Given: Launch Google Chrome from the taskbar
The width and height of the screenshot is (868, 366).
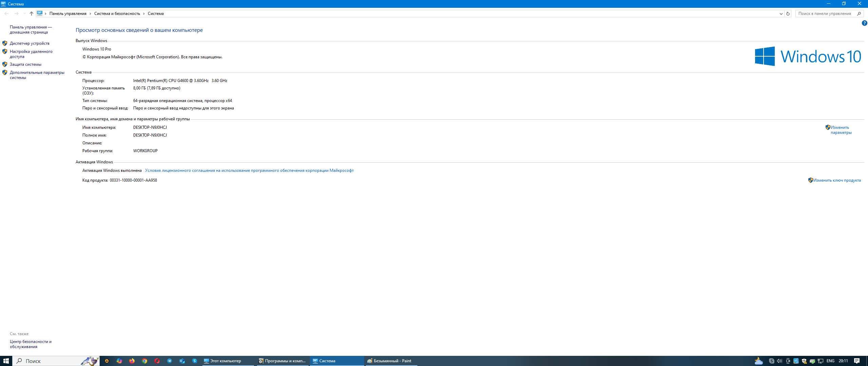Looking at the screenshot, I should [144, 361].
